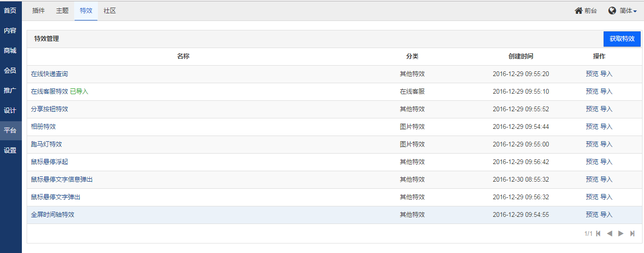Viewport: 644px width, 253px height.
Task: Click the home icon beside 前台
Action: tap(578, 10)
